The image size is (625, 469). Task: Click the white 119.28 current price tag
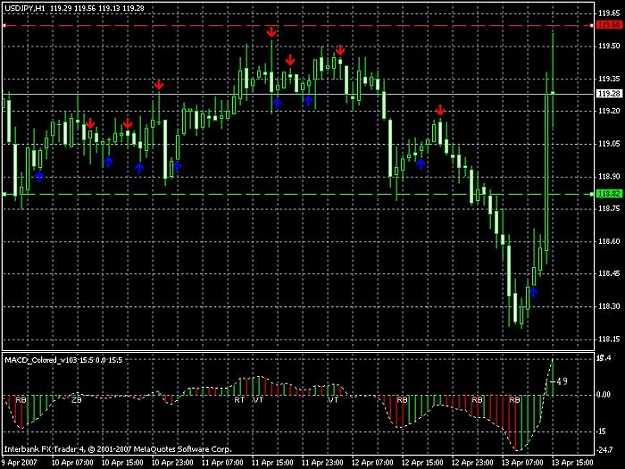click(x=609, y=94)
